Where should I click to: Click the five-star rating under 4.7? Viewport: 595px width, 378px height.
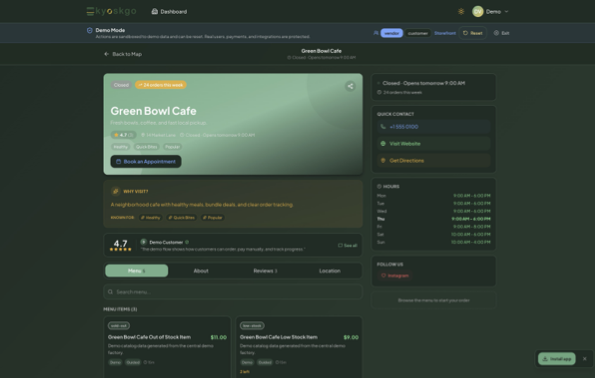(x=120, y=249)
